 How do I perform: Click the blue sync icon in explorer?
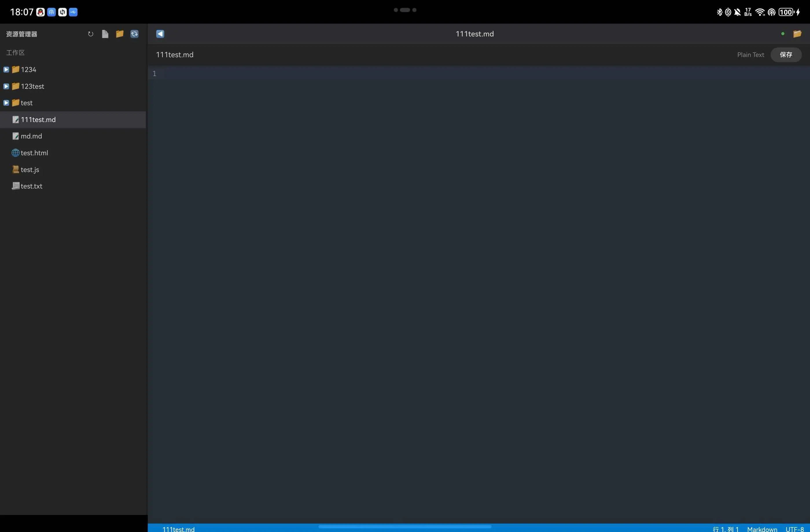[x=135, y=34]
